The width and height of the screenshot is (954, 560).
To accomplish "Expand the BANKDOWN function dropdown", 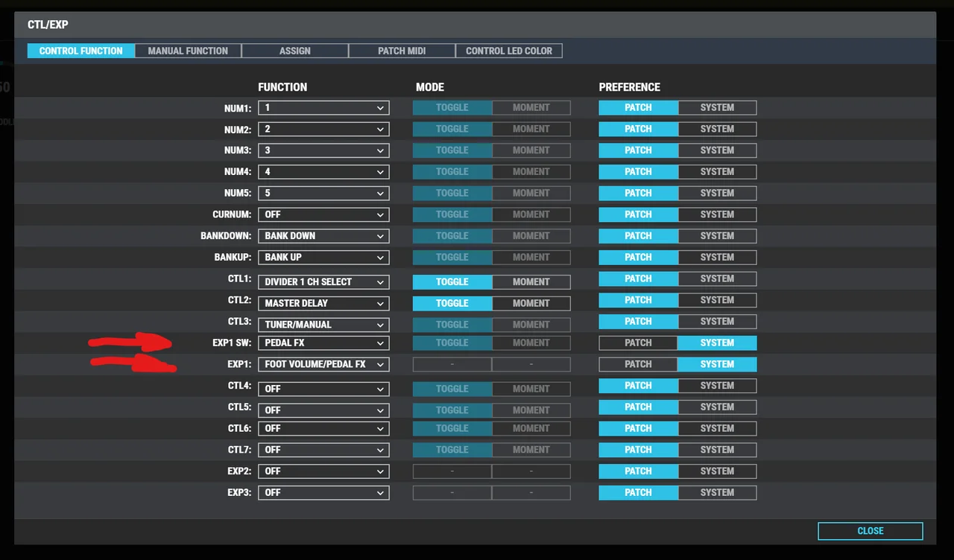I will point(323,236).
